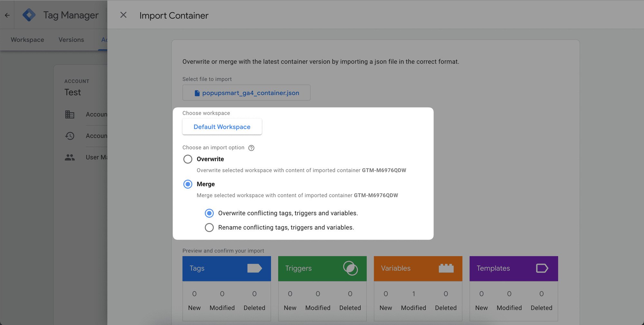Viewport: 644px width, 325px height.
Task: Click the building icon in Account sidebar
Action: point(70,114)
